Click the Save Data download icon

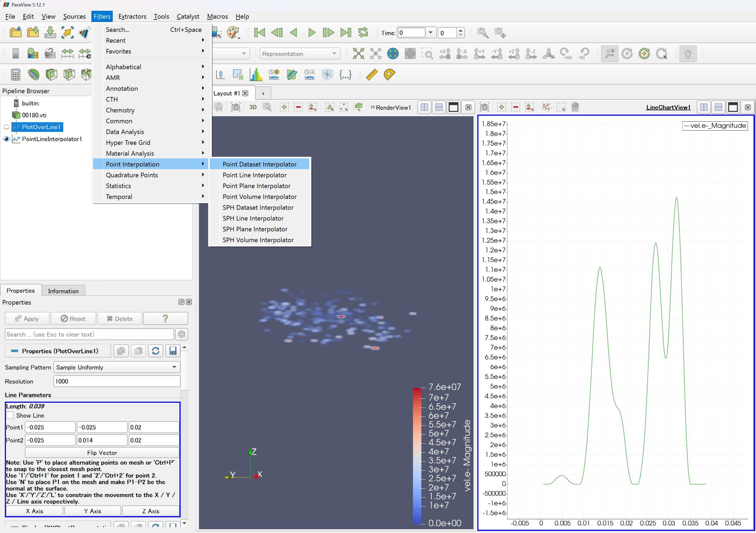point(50,32)
